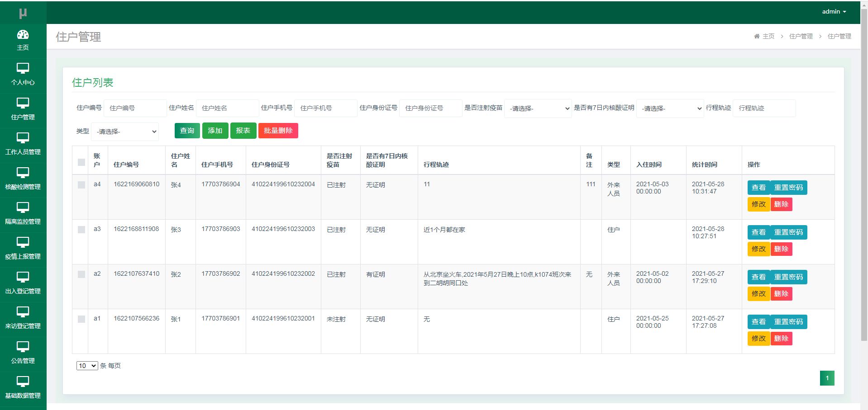Click 删除 for resident 张1

pyautogui.click(x=781, y=339)
